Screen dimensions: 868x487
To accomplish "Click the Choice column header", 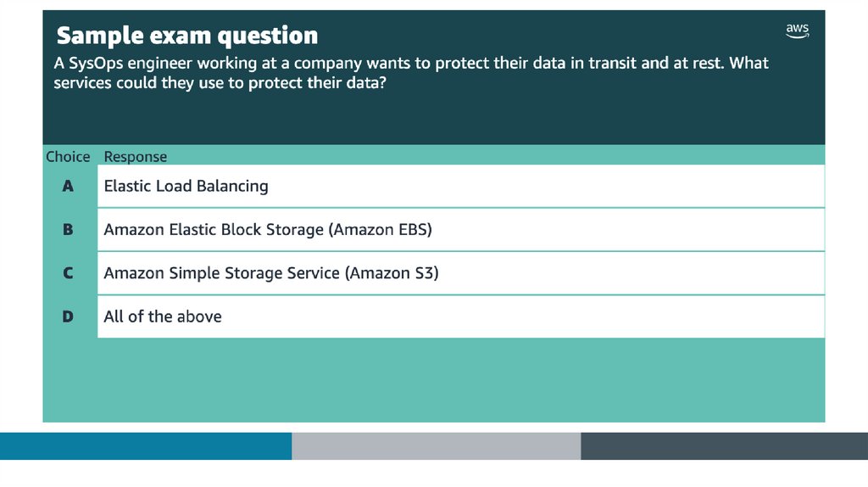I will (x=68, y=157).
